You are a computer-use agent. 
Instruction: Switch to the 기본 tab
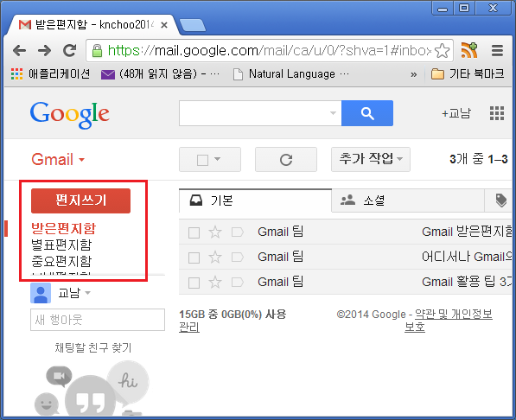click(255, 200)
